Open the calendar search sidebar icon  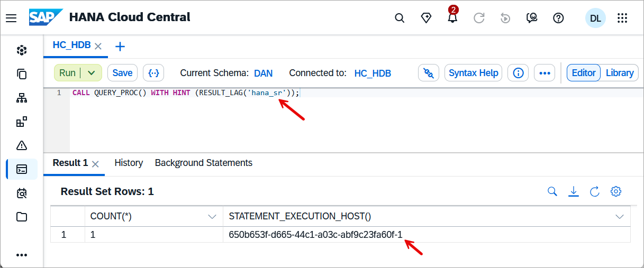tap(22, 193)
